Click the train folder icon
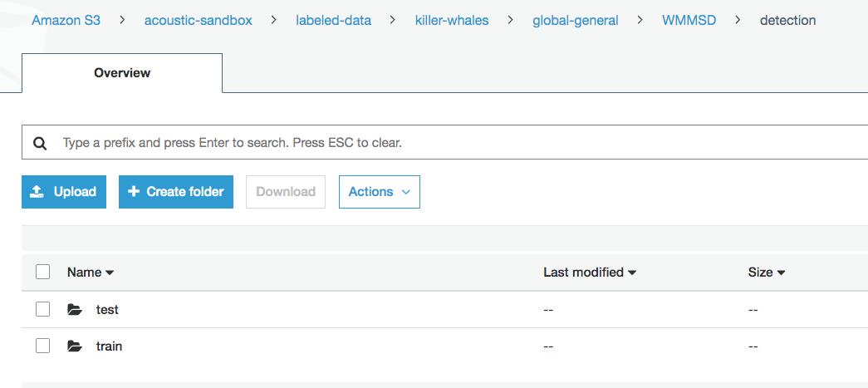The height and width of the screenshot is (388, 868). 75,346
